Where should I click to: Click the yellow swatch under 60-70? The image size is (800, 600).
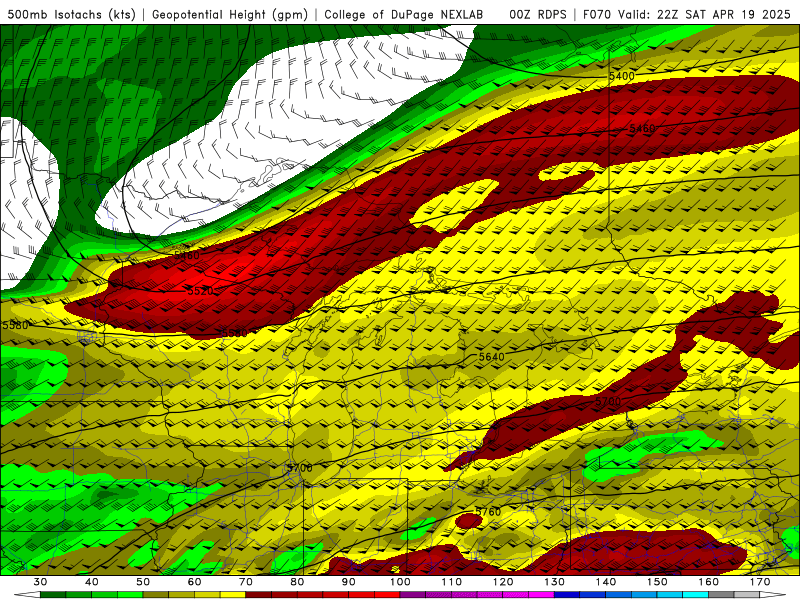pyautogui.click(x=233, y=595)
